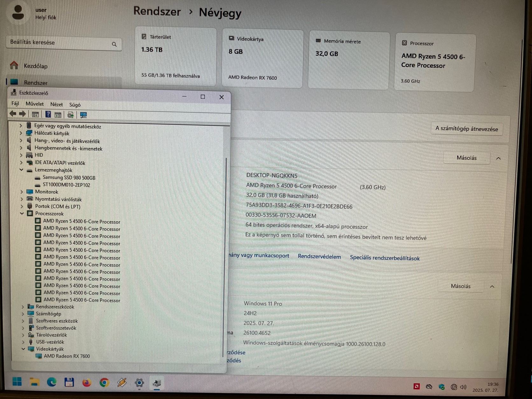Image resolution: width=532 pixels, height=399 pixels.
Task: Open the Videokártya 8 GB card
Action: coord(262,58)
